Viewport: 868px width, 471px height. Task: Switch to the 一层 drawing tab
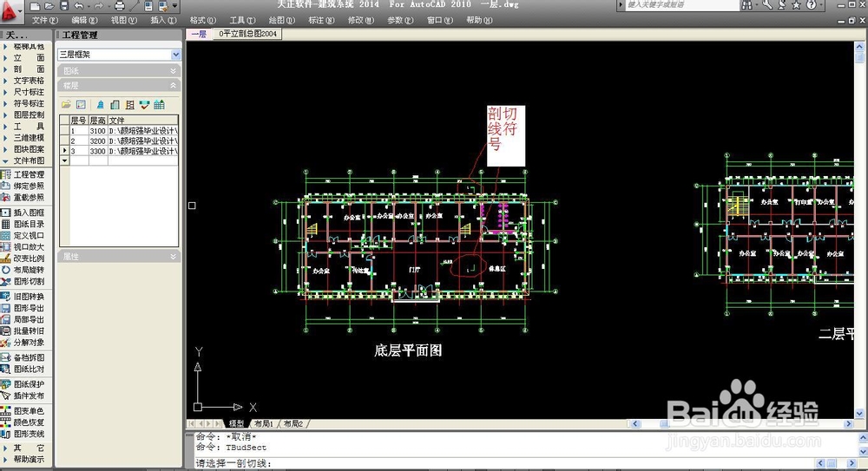pyautogui.click(x=199, y=34)
